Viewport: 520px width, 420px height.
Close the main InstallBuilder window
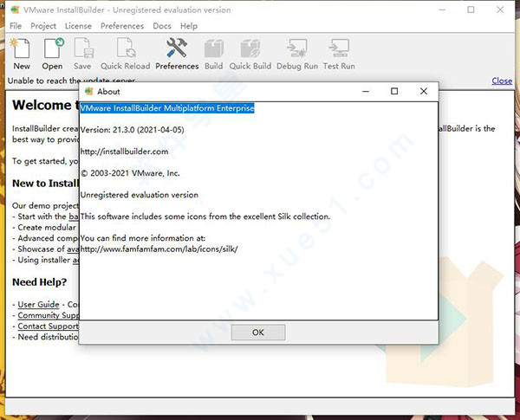click(500, 10)
